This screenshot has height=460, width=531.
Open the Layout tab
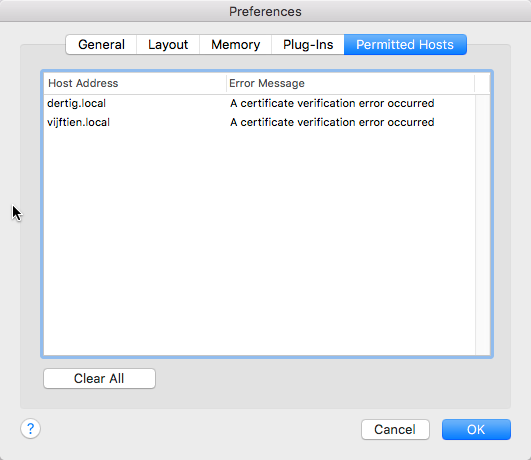click(168, 45)
